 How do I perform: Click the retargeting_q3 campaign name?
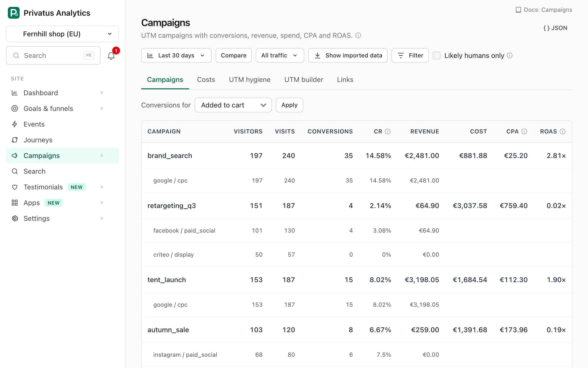(x=171, y=206)
